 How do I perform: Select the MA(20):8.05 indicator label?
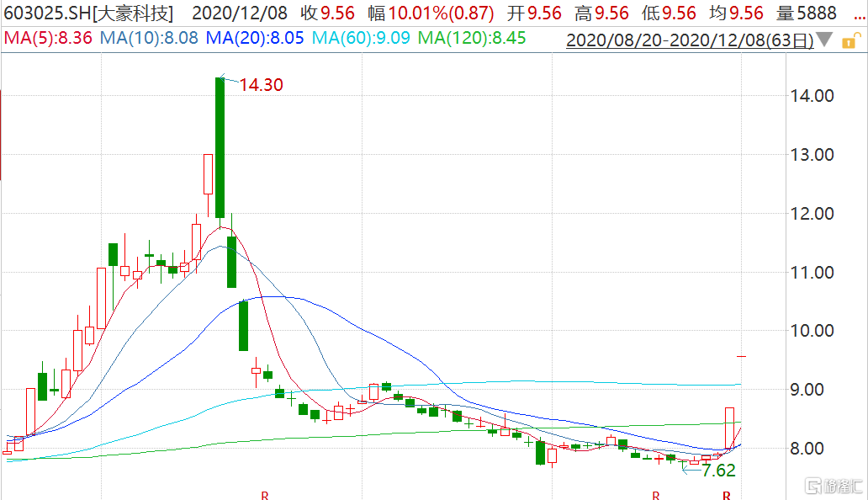(255, 38)
